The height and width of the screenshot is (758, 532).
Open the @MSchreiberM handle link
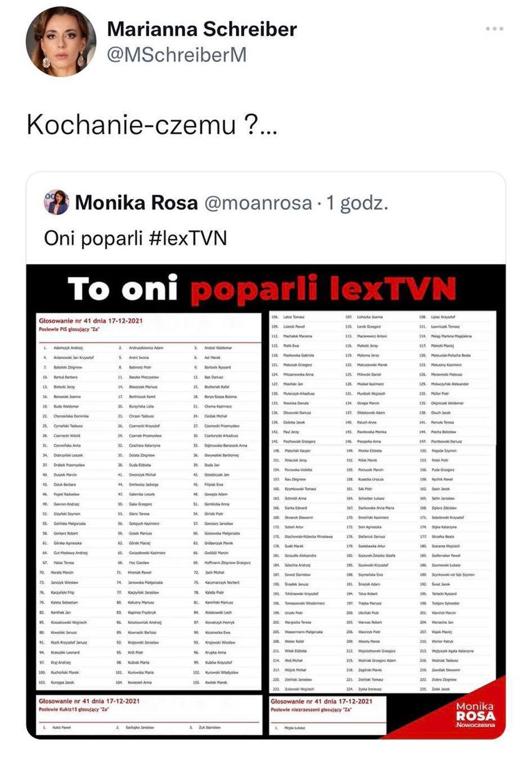[x=177, y=55]
